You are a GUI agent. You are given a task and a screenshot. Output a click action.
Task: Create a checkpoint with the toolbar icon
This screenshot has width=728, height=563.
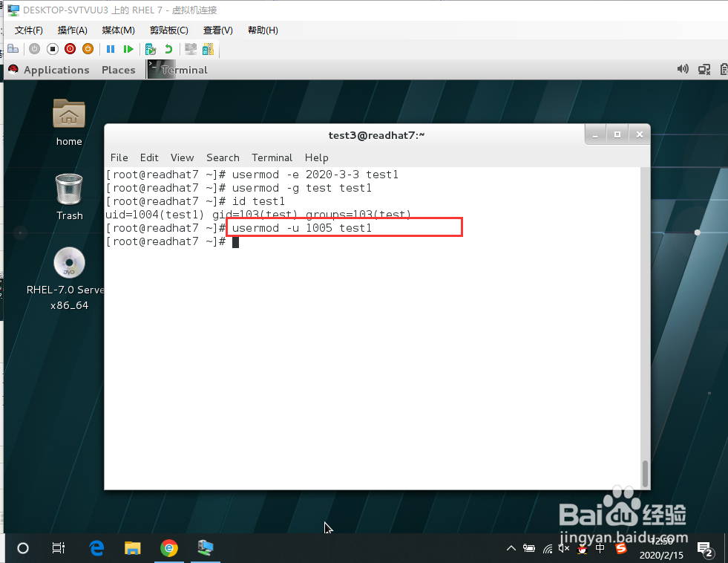click(151, 49)
